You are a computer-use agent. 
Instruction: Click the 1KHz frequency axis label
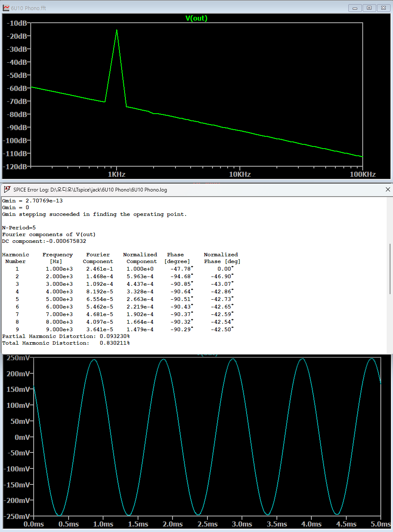click(x=117, y=174)
